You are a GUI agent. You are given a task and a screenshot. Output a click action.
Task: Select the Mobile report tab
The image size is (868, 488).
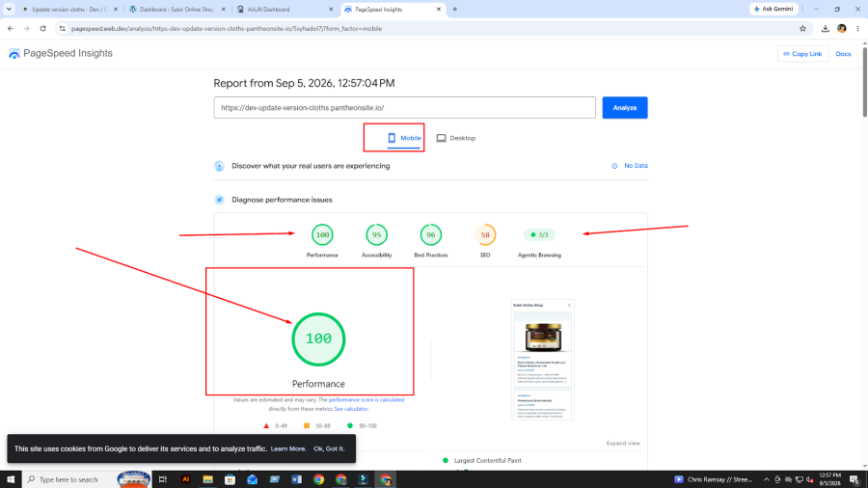point(404,138)
